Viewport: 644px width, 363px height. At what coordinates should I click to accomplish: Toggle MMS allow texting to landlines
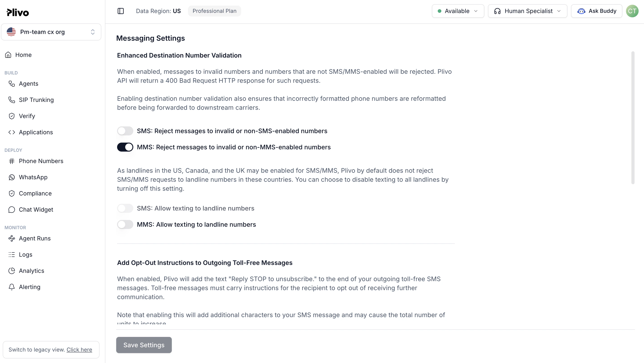(125, 225)
